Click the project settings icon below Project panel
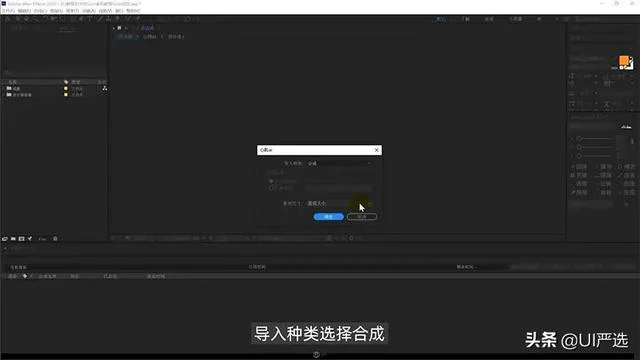 30,239
